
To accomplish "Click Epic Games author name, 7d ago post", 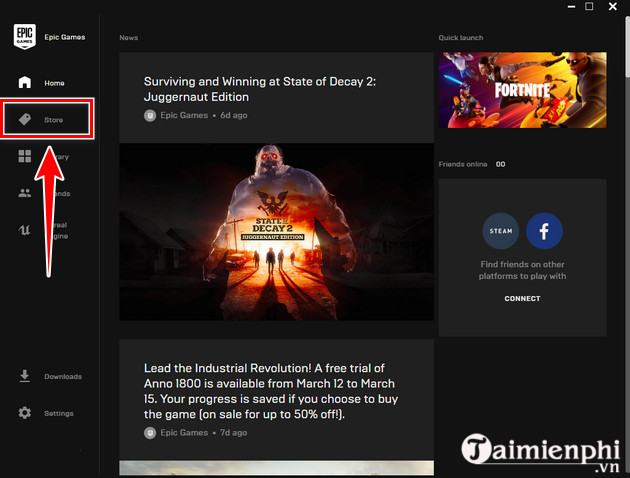I will (x=184, y=433).
